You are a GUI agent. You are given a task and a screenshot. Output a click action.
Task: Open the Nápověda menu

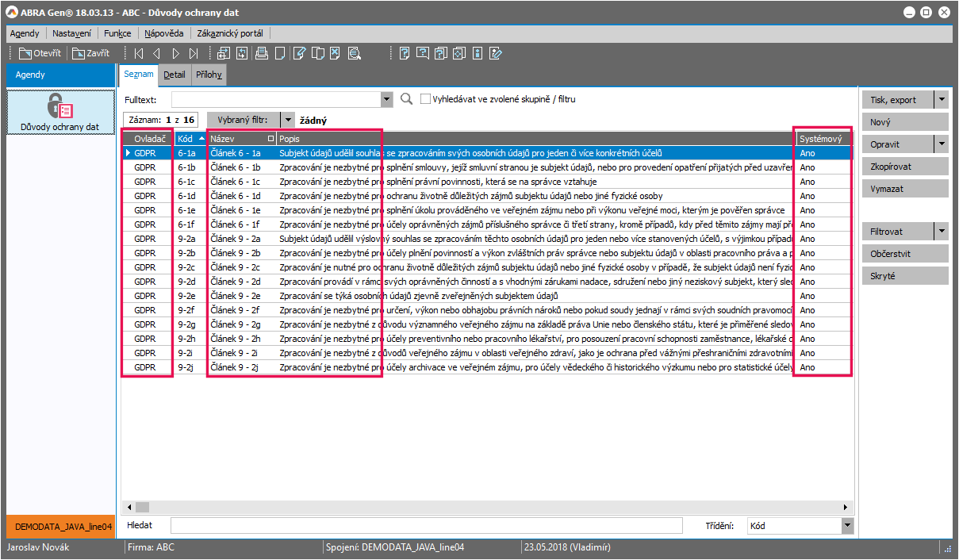coord(164,33)
